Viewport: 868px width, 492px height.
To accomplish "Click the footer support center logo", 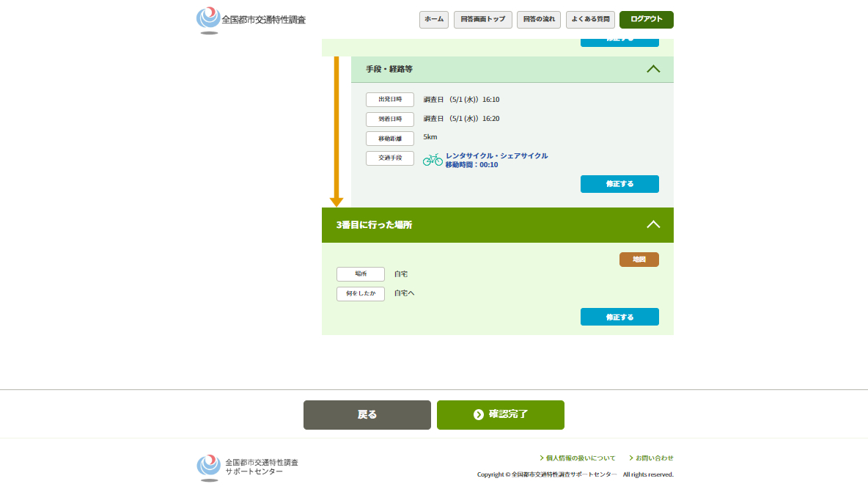I will coord(247,467).
